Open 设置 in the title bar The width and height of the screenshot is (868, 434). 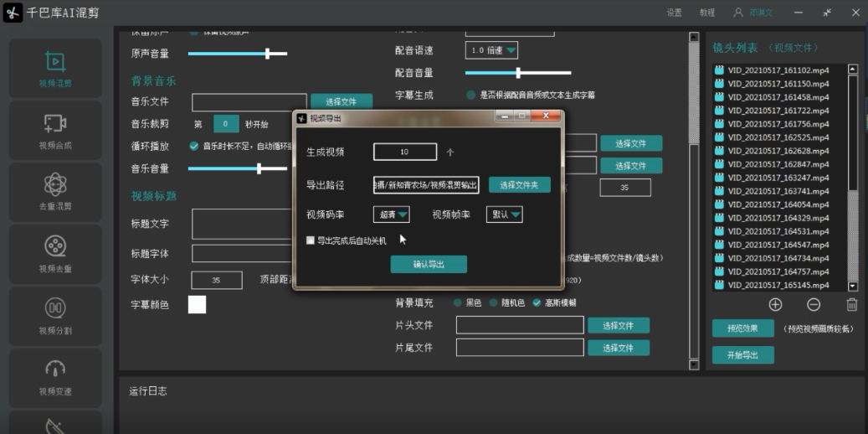point(674,13)
